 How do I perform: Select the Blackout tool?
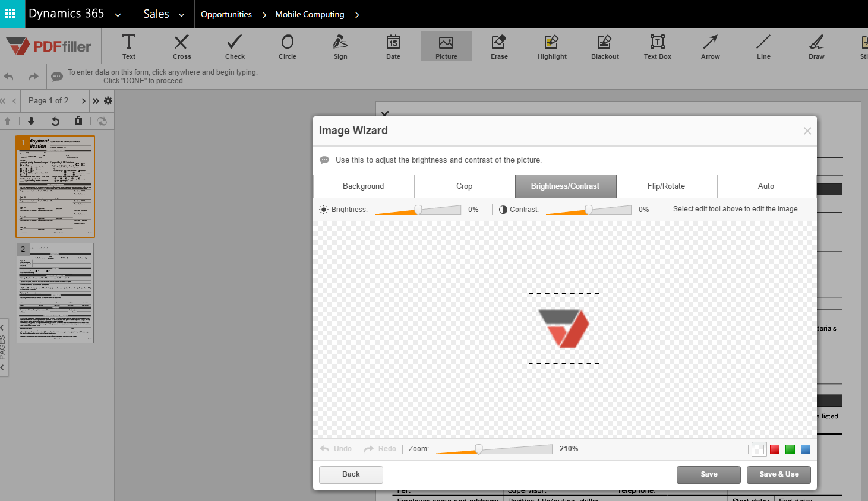(x=605, y=46)
